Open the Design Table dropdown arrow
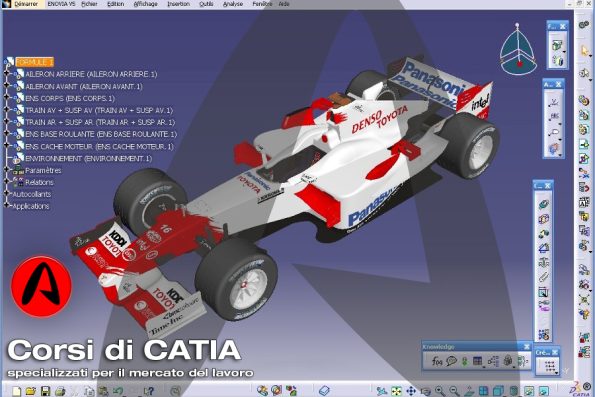The image size is (595, 397). pyautogui.click(x=484, y=367)
